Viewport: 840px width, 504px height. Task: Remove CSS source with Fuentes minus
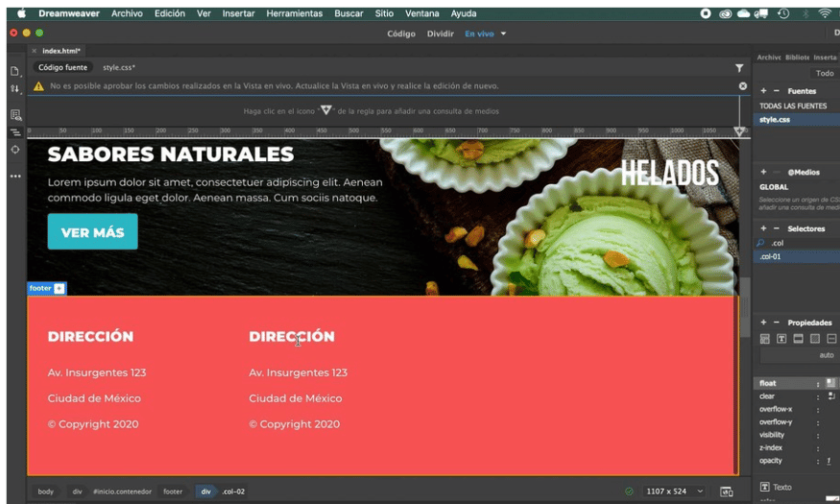click(777, 91)
